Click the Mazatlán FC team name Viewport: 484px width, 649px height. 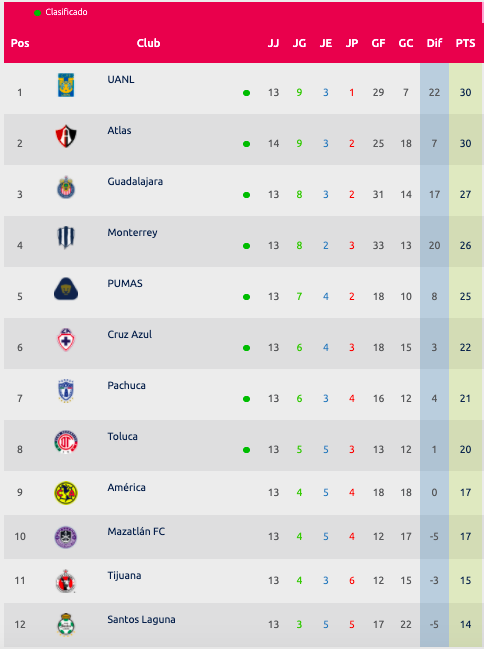tap(136, 531)
